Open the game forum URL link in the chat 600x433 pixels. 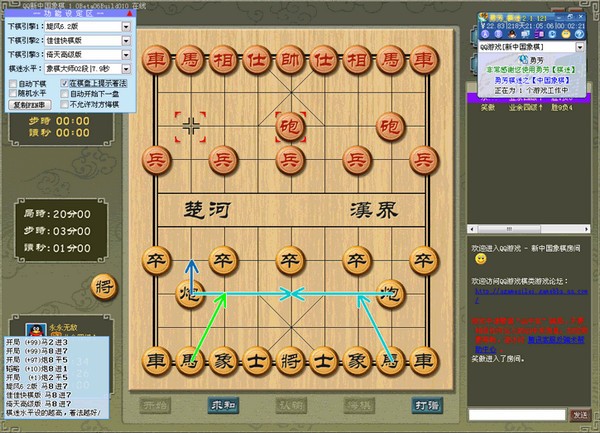tap(531, 291)
